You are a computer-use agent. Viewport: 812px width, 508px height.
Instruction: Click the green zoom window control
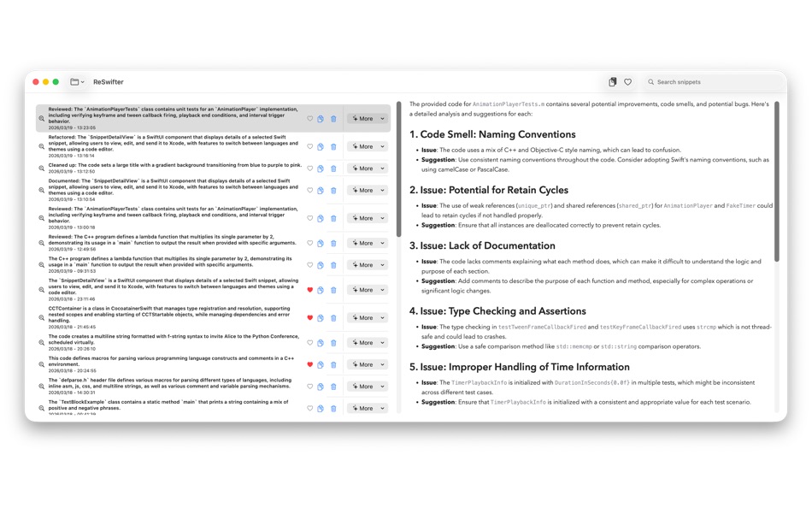[56, 81]
